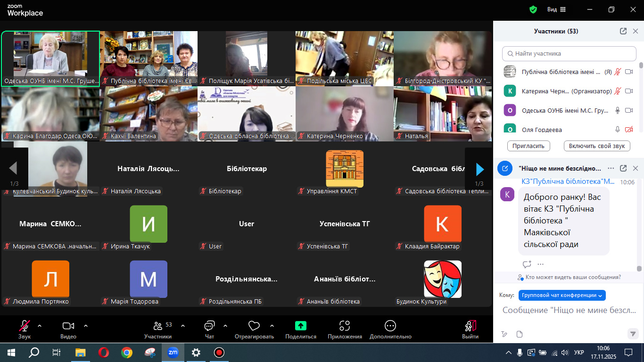The height and width of the screenshot is (362, 644).
Task: Select the Групповой чат конференции recipient dropdown
Action: point(561,295)
